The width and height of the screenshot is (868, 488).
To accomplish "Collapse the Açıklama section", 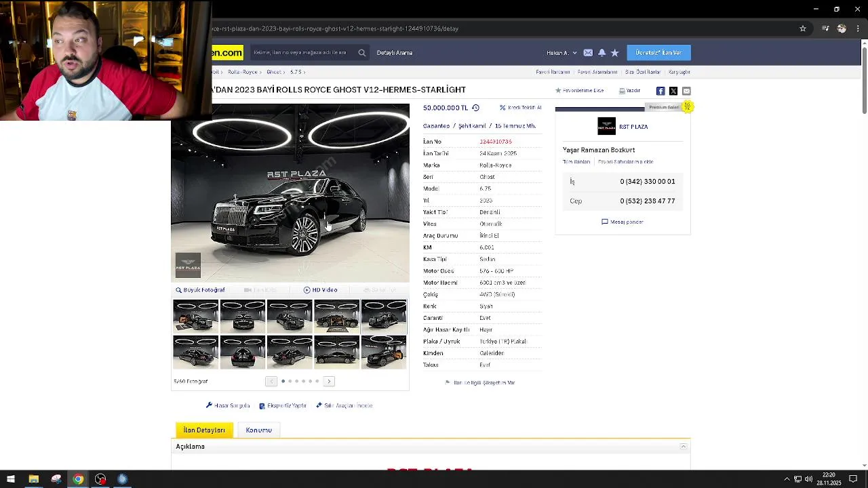I will (x=683, y=447).
